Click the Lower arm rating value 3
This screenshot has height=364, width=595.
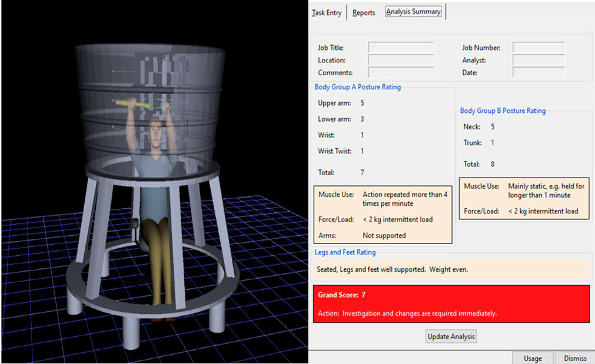point(363,119)
